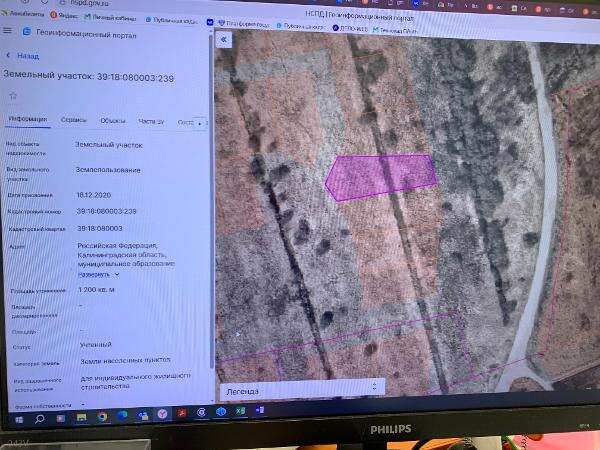
Task: Open Google Chrome from the taskbar
Action: (102, 416)
